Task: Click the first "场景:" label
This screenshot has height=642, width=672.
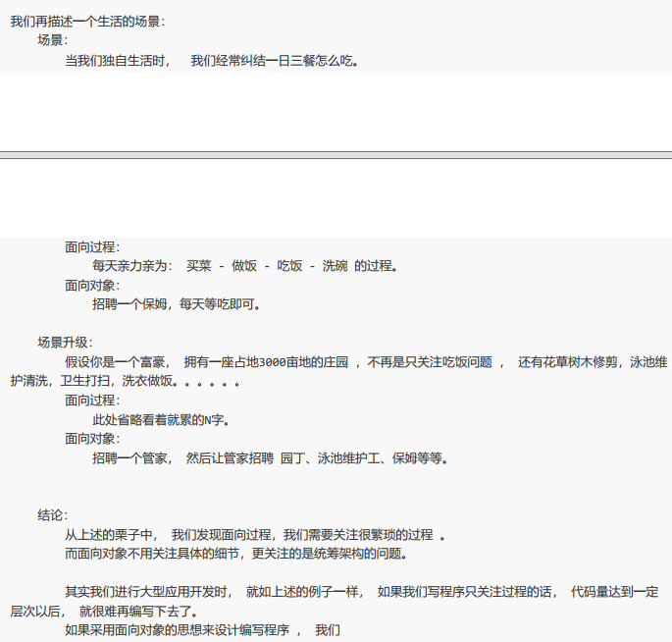Action: 53,40
